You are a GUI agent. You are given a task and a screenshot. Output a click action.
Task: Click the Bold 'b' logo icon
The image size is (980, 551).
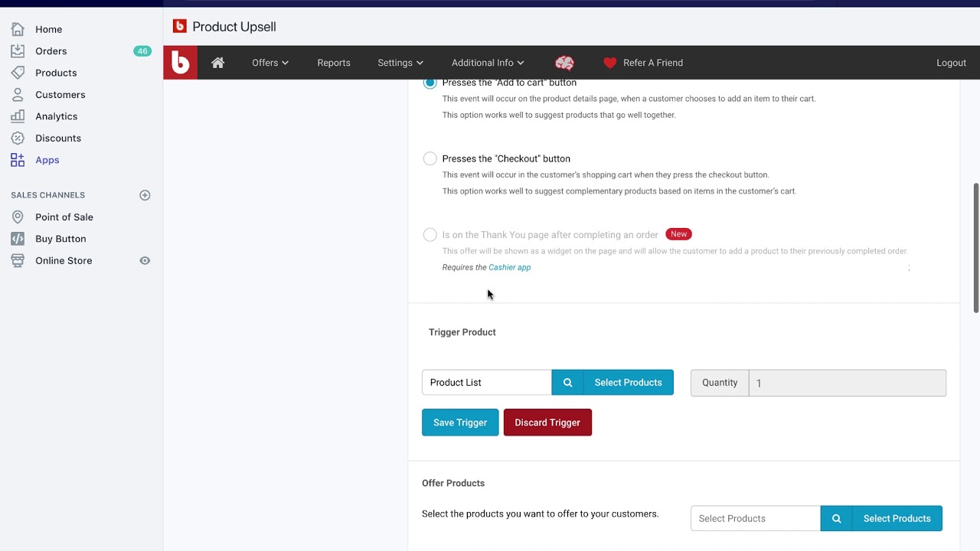pyautogui.click(x=181, y=63)
